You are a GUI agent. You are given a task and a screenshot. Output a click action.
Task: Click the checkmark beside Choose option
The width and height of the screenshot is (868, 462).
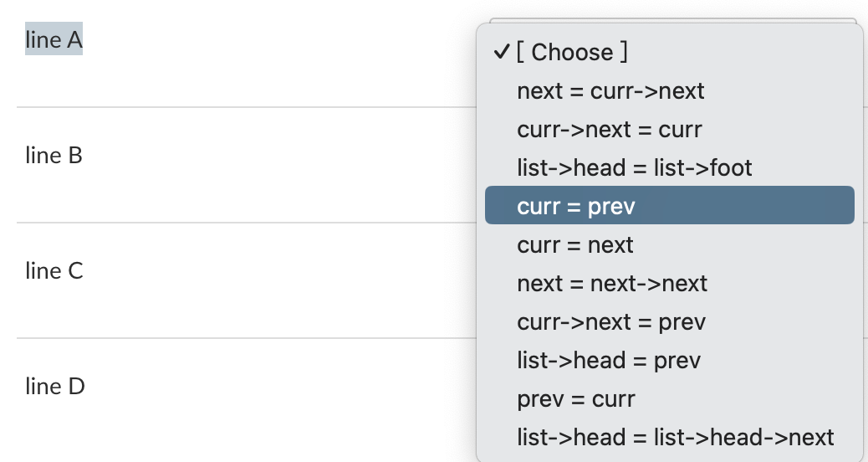[x=502, y=52]
